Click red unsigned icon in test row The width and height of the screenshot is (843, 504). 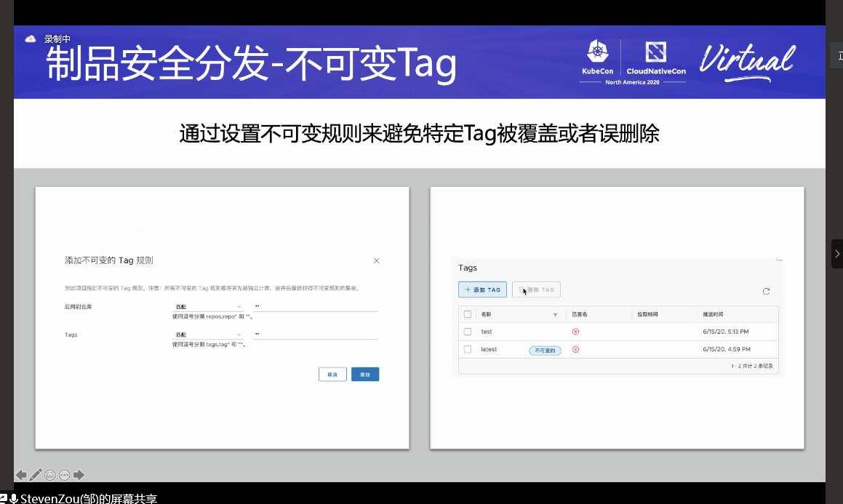(576, 332)
